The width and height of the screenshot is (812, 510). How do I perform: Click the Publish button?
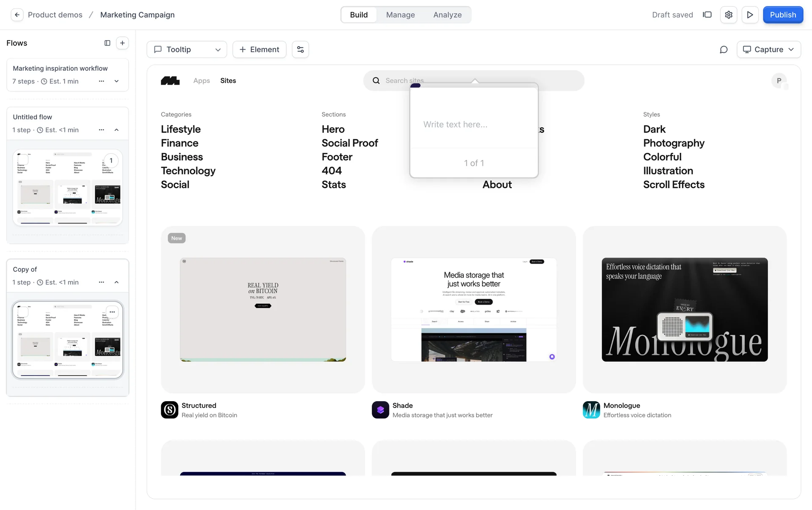point(782,15)
